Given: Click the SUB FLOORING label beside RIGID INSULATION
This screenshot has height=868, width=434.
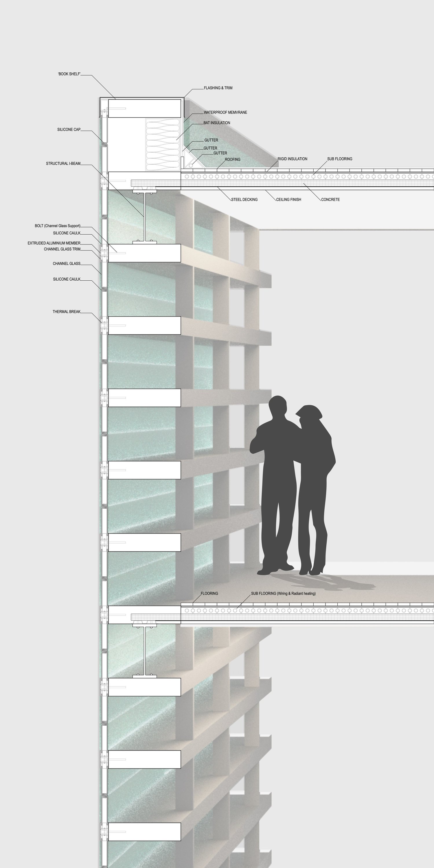Looking at the screenshot, I should (x=340, y=159).
